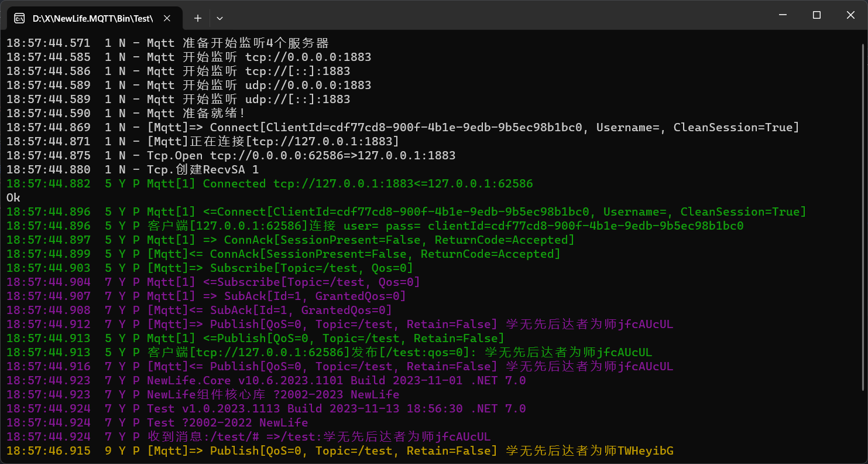This screenshot has height=464, width=868.
Task: Click the green "Mqtt[1] Connected" line
Action: [x=270, y=183]
